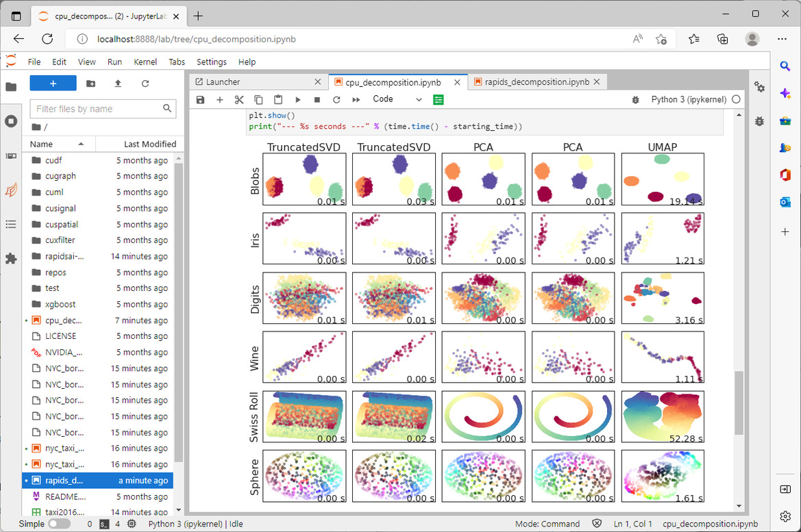
Task: Create new launcher with blue plus button
Action: pos(53,84)
